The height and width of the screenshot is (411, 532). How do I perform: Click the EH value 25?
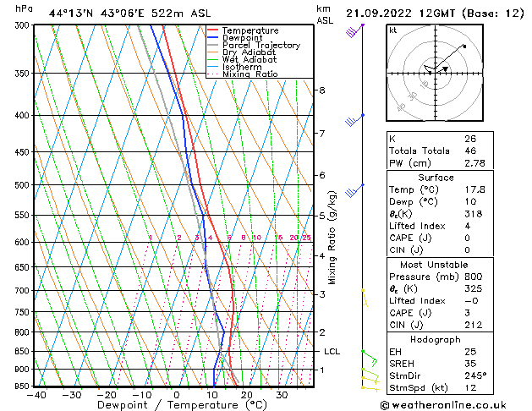click(x=470, y=352)
